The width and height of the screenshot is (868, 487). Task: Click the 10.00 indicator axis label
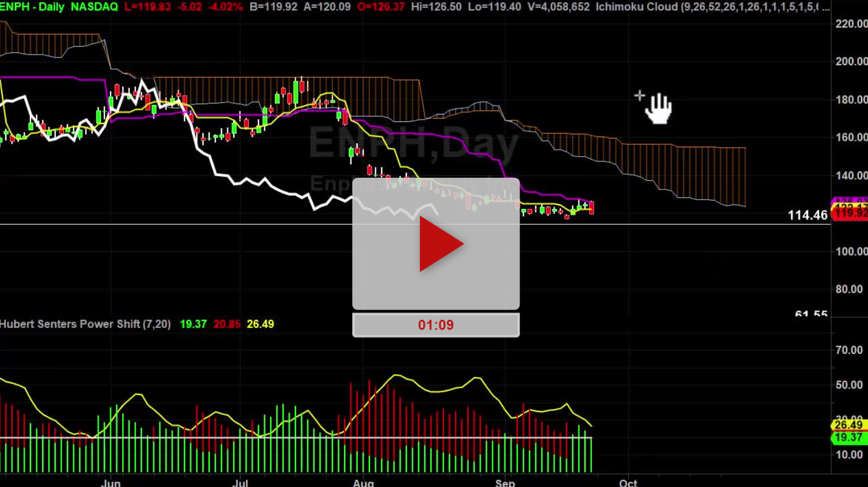pos(849,455)
